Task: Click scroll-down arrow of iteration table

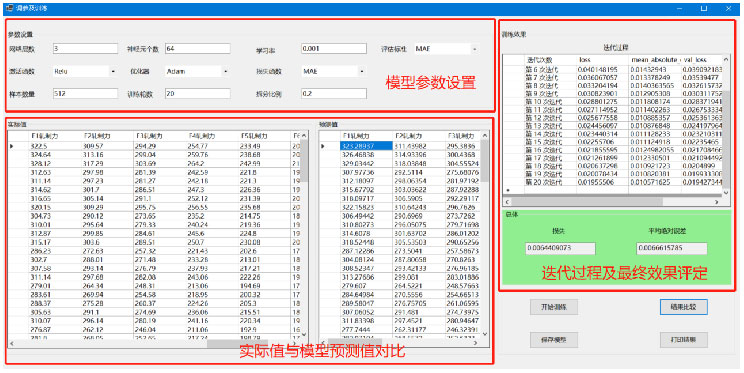Action: [725, 193]
